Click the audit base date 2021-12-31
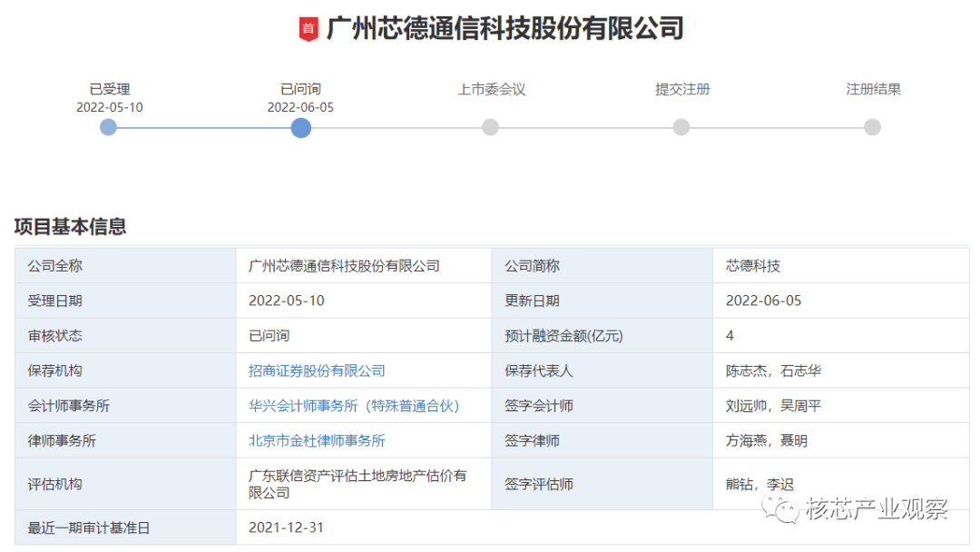Screen dimensions: 980x552 (x=286, y=527)
